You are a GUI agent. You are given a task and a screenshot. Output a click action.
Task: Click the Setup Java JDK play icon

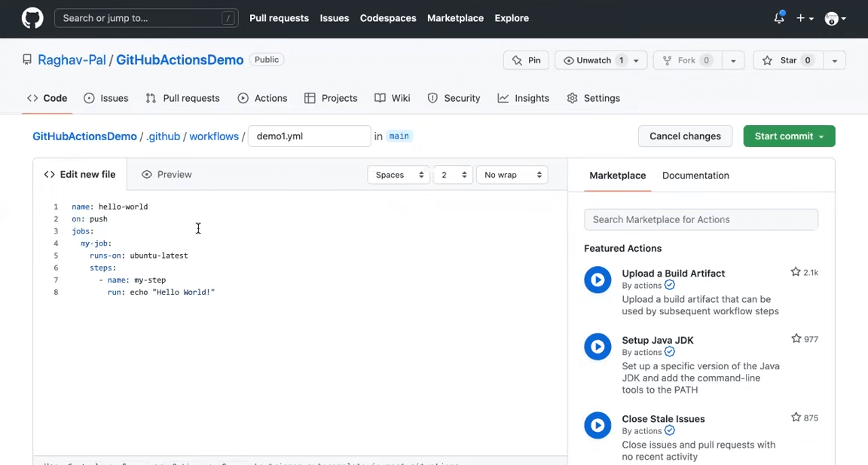point(598,347)
